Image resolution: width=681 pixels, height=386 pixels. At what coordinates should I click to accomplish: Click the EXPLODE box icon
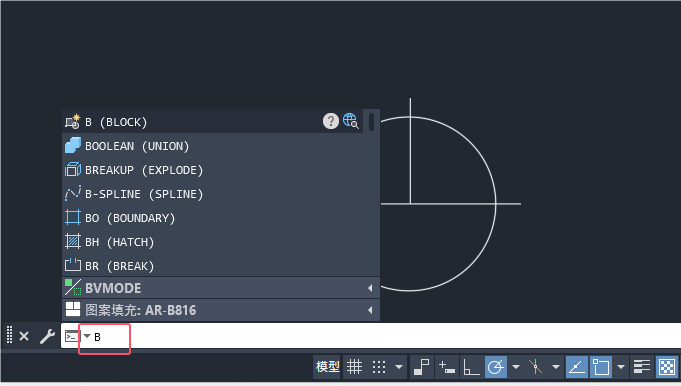[73, 169]
